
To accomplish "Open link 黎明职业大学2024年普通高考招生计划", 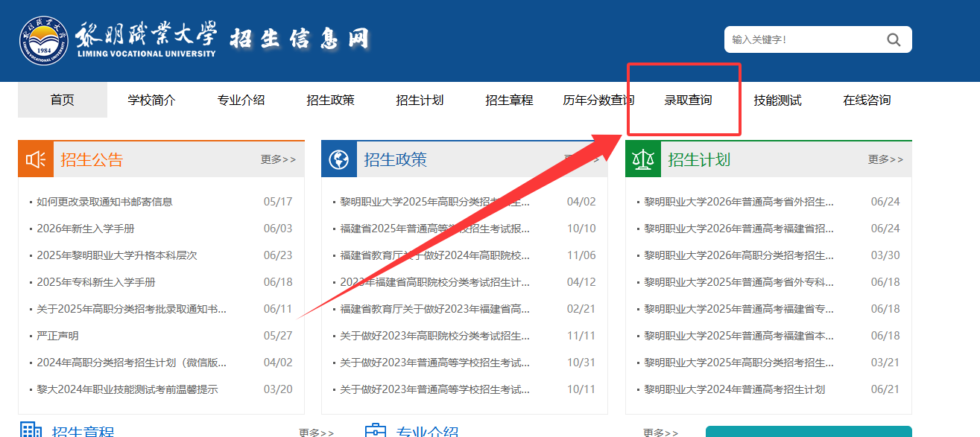I will (x=735, y=389).
